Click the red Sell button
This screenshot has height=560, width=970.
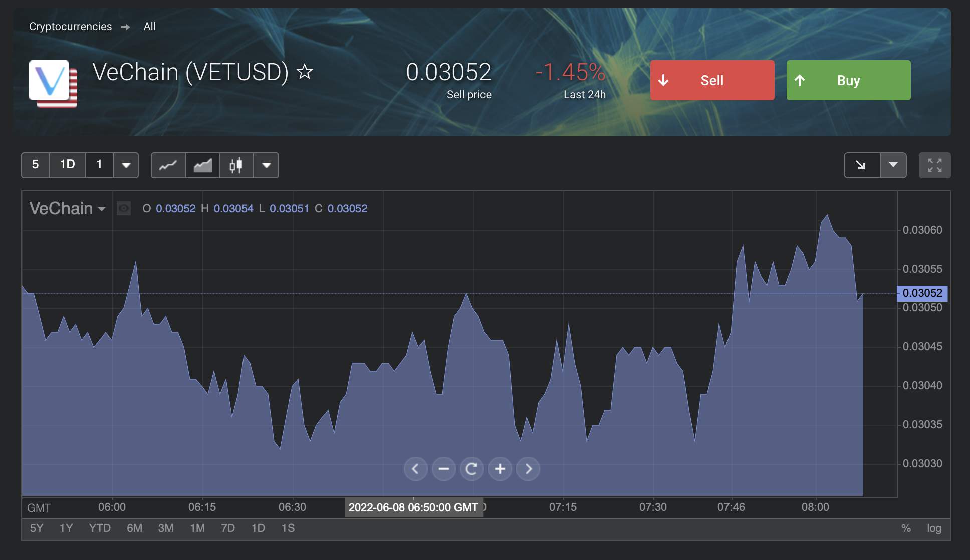(712, 80)
